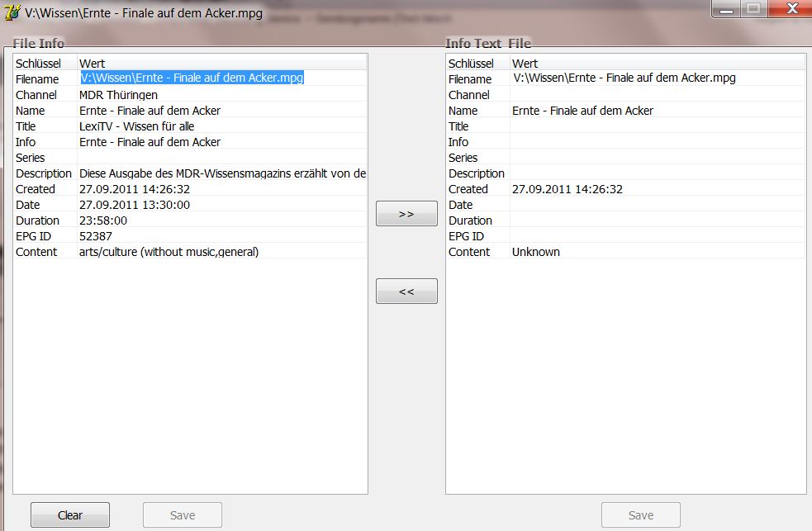Select the Title value LexiTV - Wissen für alle
812x531 pixels.
tap(137, 126)
